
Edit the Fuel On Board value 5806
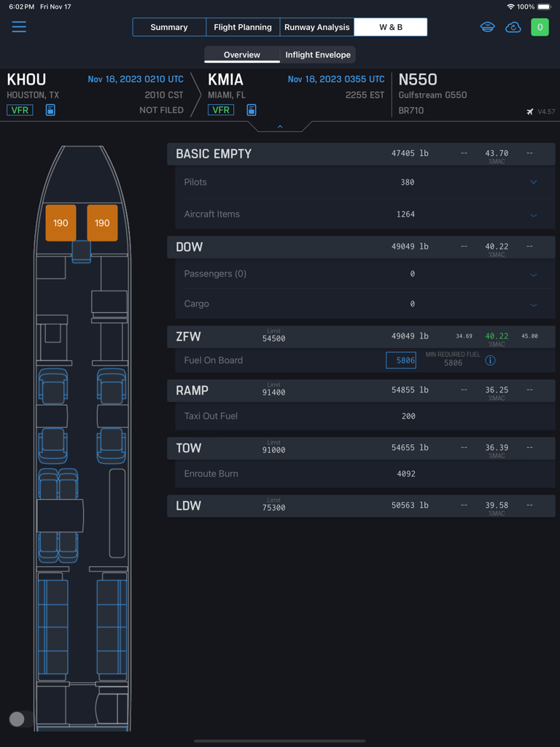pos(400,360)
